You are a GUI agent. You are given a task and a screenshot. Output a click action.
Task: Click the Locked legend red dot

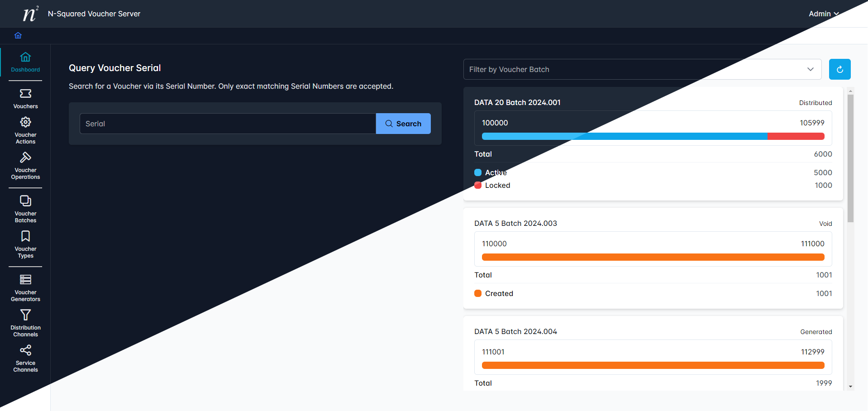pos(478,185)
